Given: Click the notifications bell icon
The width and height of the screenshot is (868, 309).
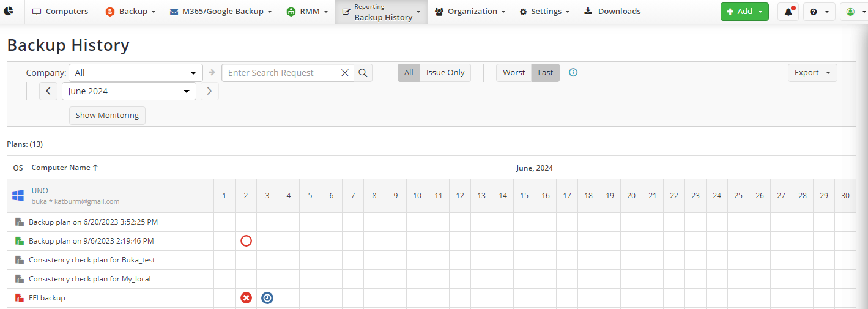Looking at the screenshot, I should click(x=788, y=12).
